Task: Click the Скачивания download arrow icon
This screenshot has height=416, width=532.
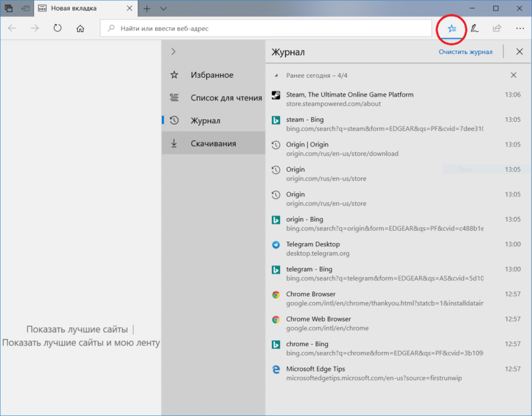Action: coord(174,143)
